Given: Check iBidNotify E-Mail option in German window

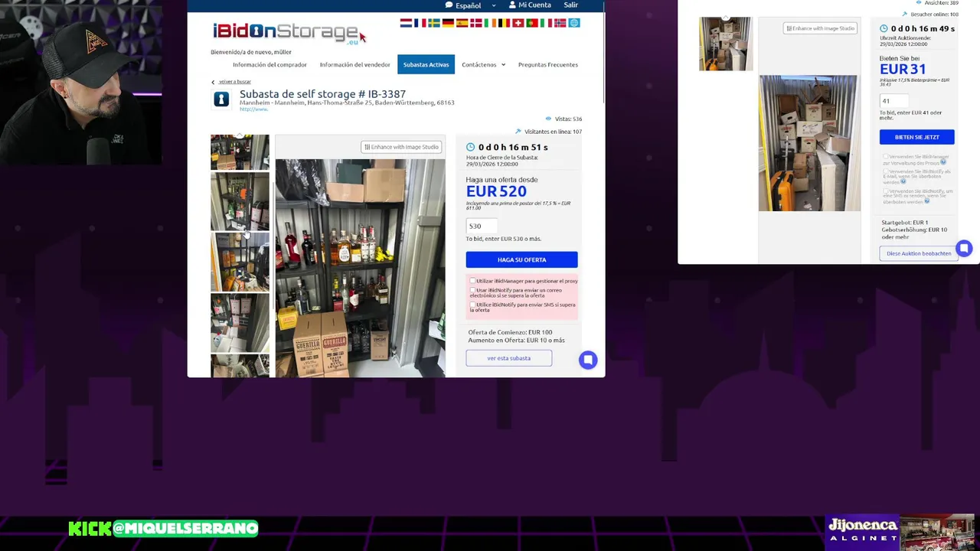Looking at the screenshot, I should 886,171.
